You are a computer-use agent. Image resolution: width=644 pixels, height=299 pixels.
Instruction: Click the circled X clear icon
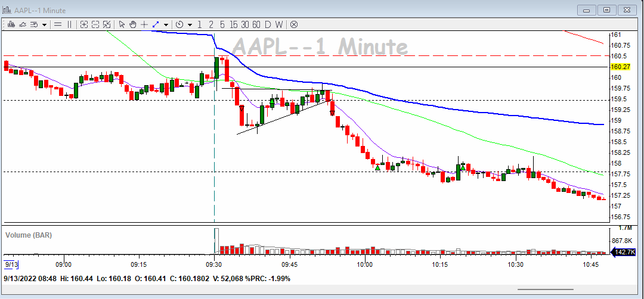[x=293, y=24]
